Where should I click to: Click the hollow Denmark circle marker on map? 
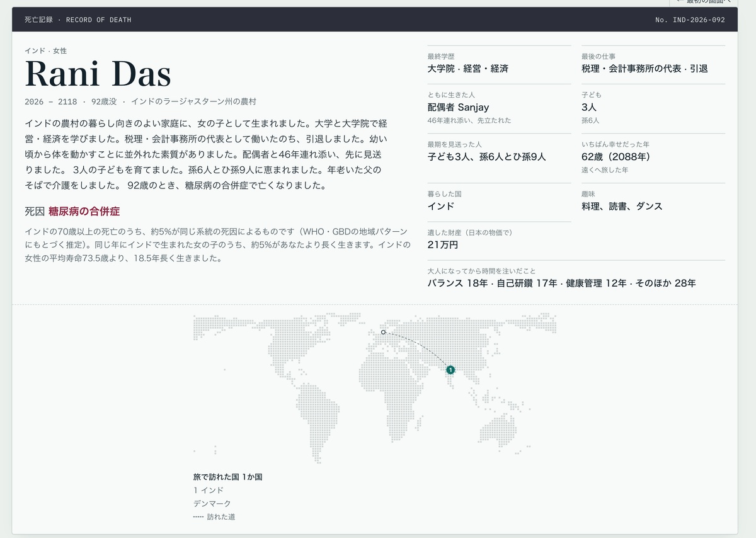[x=383, y=332]
